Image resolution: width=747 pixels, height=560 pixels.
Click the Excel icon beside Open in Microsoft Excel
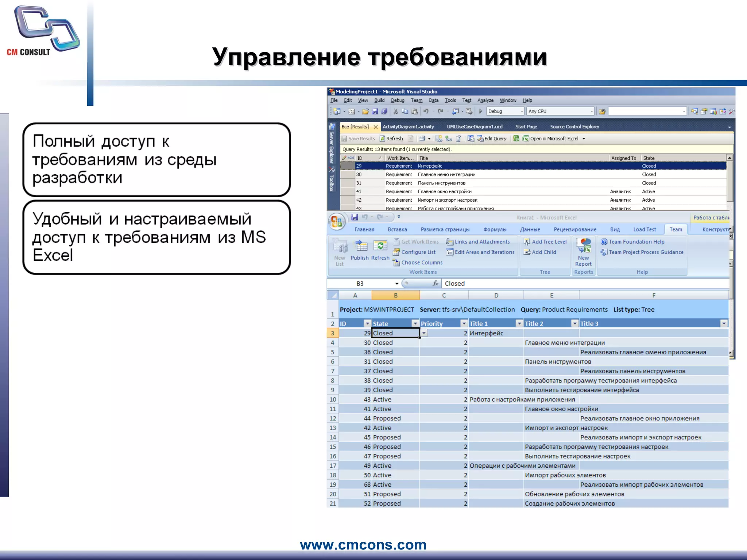[526, 139]
